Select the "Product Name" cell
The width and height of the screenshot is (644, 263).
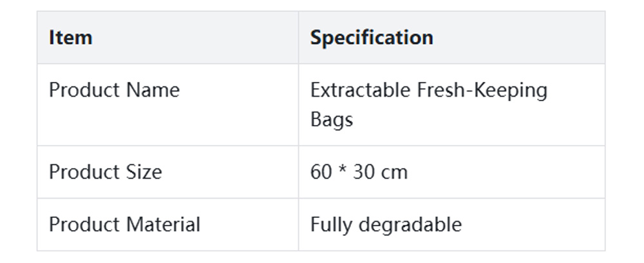(114, 90)
